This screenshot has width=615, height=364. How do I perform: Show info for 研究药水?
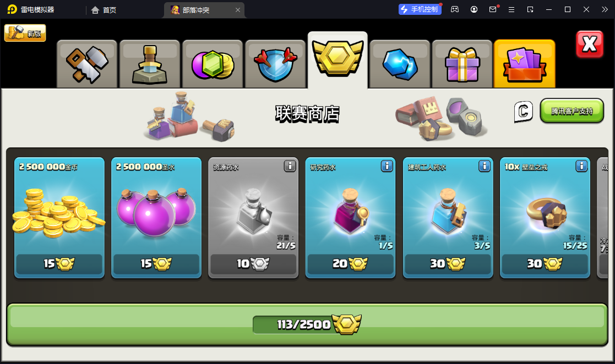(387, 166)
